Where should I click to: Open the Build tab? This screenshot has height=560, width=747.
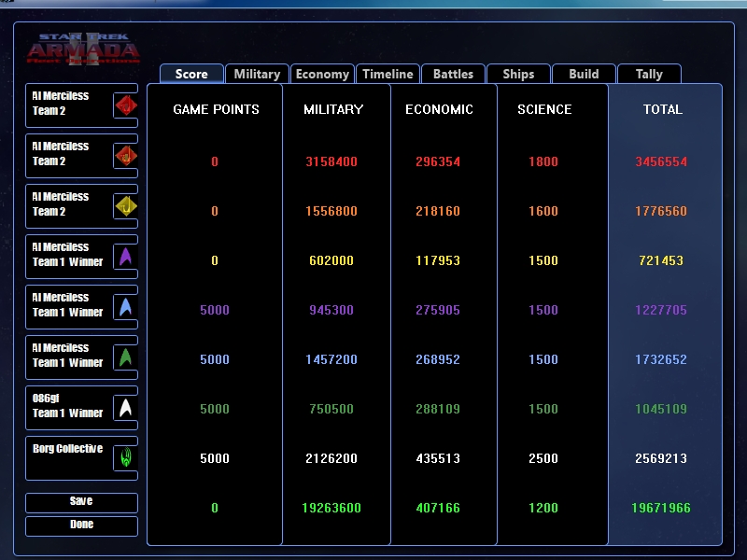point(584,74)
